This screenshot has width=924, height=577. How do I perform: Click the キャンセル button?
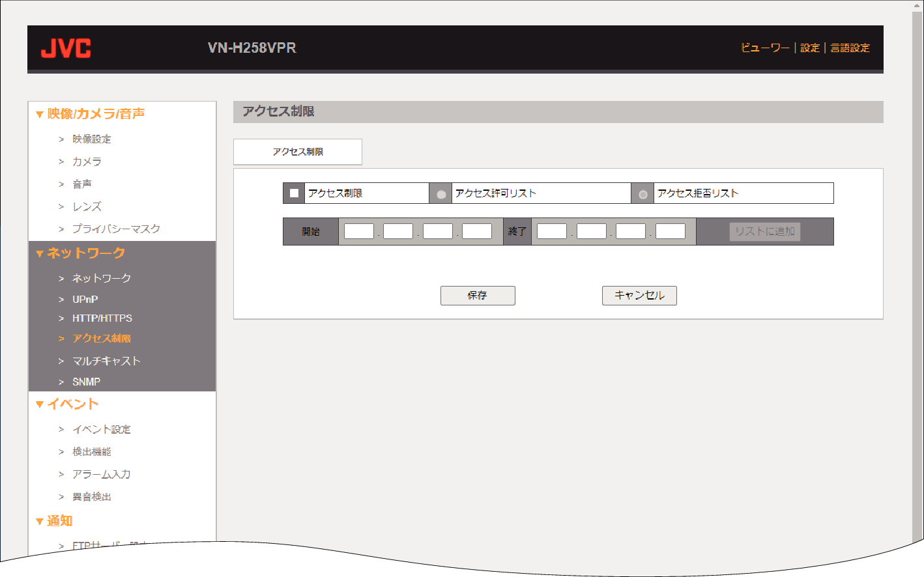point(639,296)
